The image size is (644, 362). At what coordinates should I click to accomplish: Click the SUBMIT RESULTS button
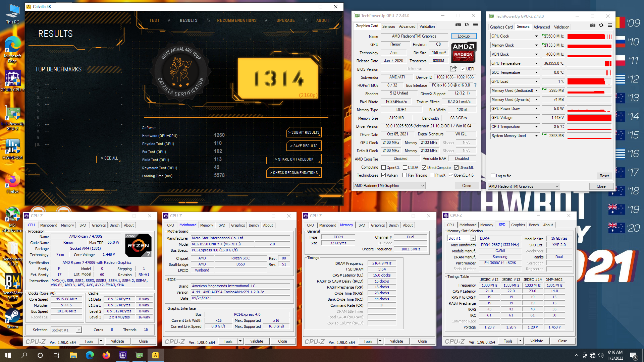coord(304,132)
